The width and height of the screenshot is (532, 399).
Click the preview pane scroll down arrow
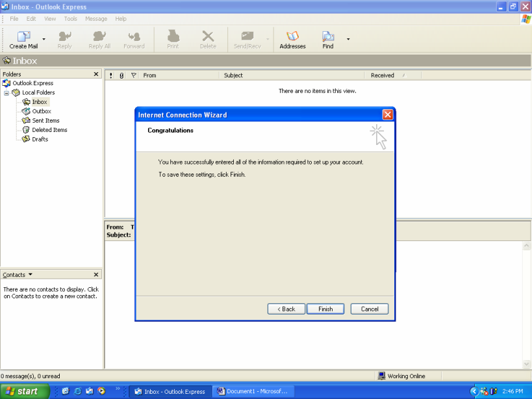tap(526, 365)
